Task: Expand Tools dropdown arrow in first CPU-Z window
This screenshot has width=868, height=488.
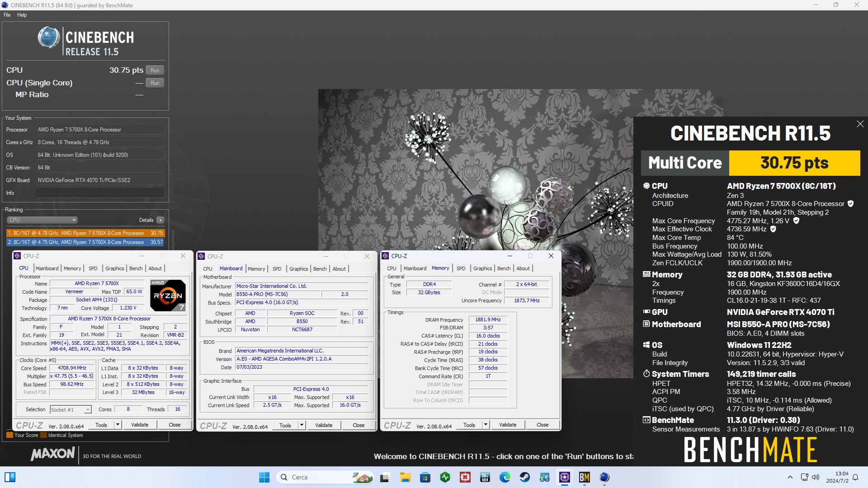Action: click(x=118, y=425)
